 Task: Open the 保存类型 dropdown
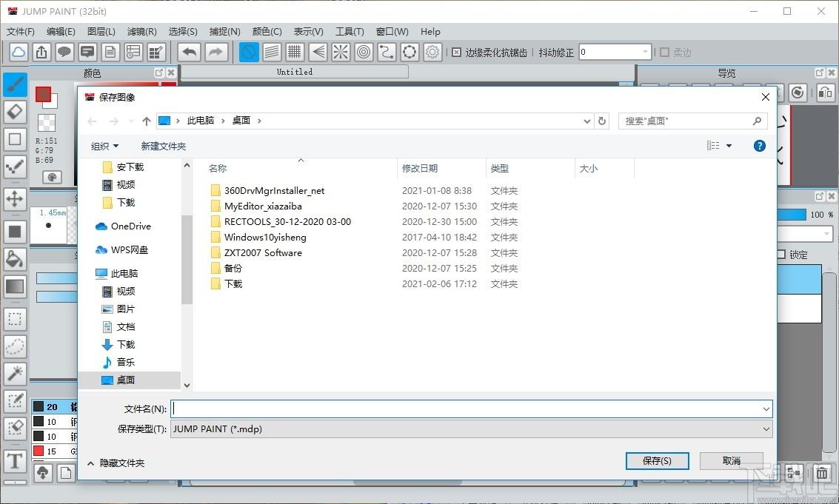click(x=471, y=429)
